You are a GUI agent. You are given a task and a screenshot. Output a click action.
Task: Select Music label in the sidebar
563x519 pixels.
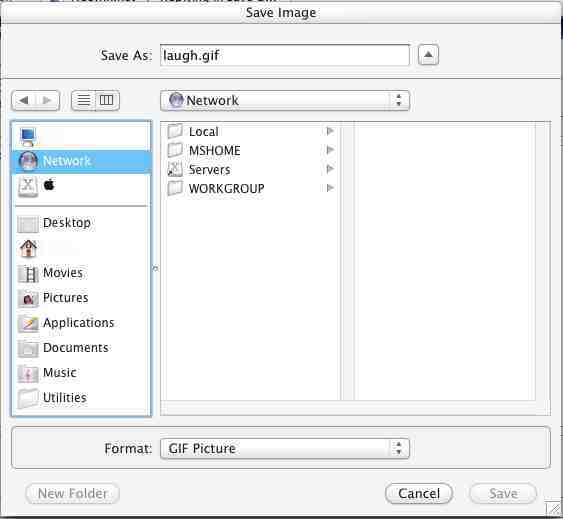pyautogui.click(x=60, y=372)
